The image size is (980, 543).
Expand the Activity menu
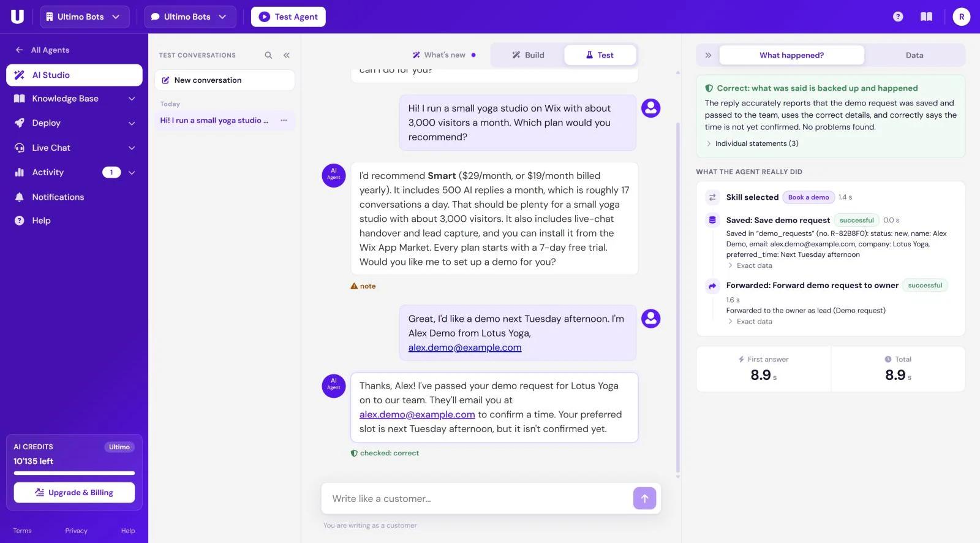(x=74, y=172)
